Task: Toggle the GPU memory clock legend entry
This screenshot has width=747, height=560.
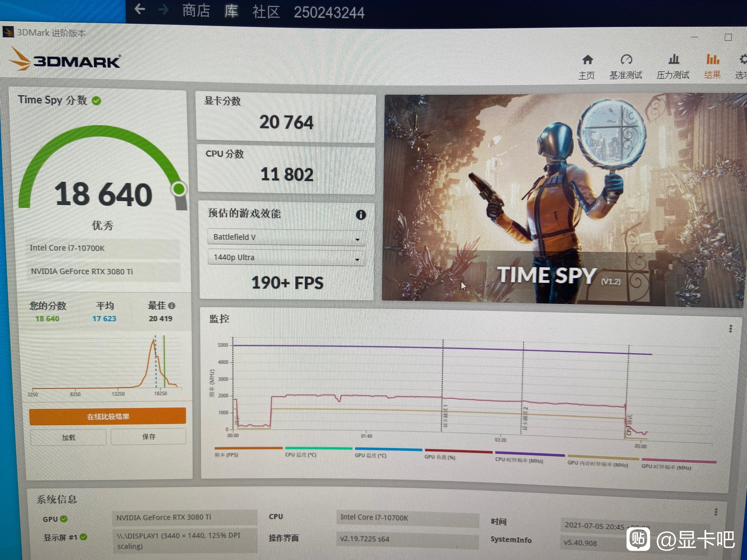Action: click(x=603, y=461)
